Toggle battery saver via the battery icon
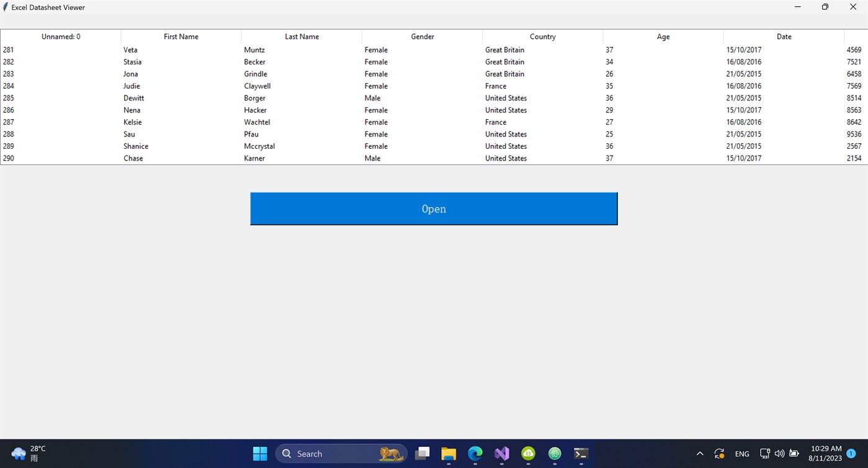The width and height of the screenshot is (868, 468). pyautogui.click(x=794, y=453)
